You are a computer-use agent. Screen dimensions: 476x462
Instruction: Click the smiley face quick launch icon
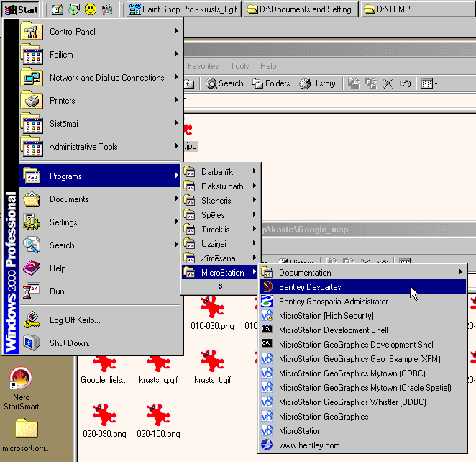click(91, 9)
